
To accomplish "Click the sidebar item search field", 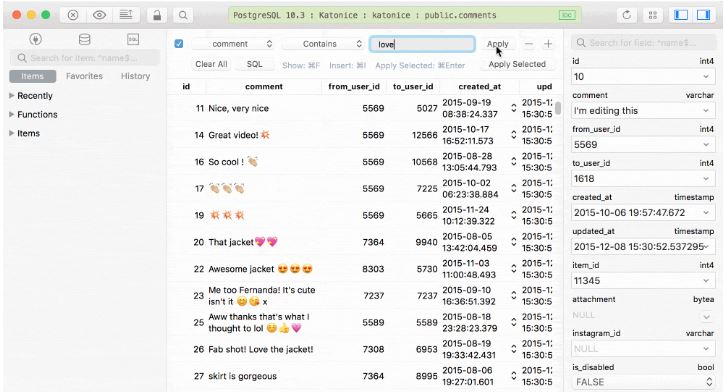I will (x=85, y=58).
